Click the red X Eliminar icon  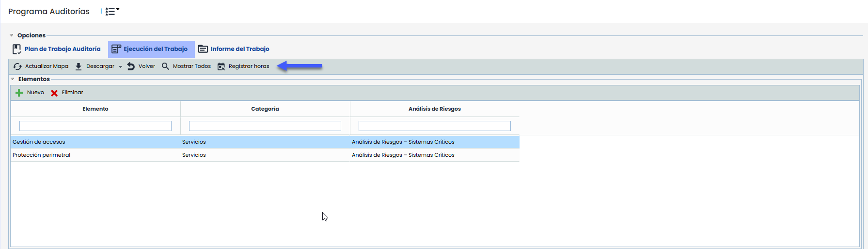[54, 93]
